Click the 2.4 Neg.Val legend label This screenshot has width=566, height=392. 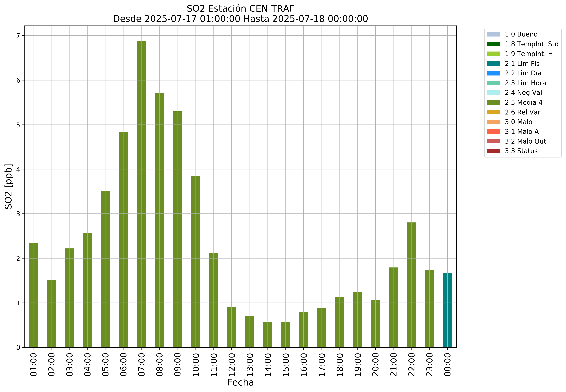click(x=523, y=93)
